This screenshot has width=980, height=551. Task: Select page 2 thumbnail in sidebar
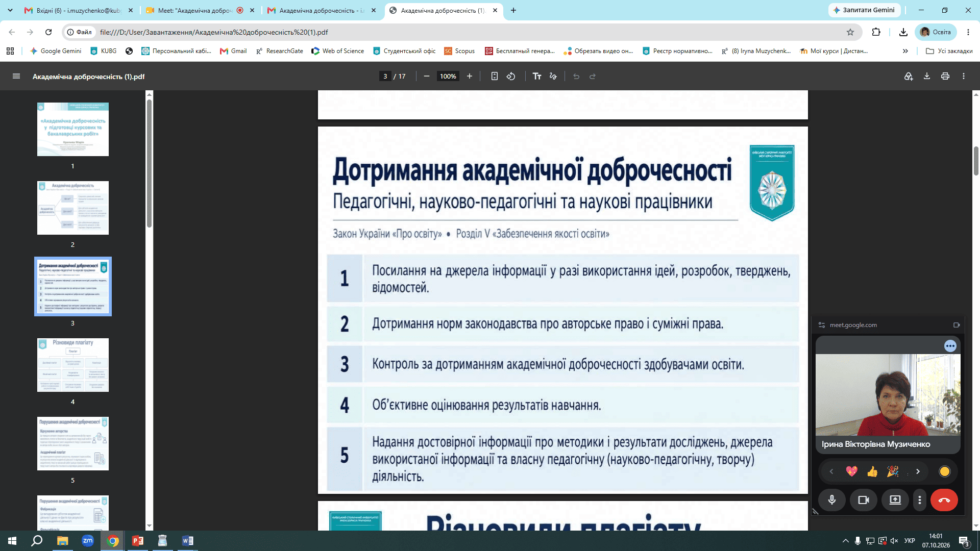(73, 208)
